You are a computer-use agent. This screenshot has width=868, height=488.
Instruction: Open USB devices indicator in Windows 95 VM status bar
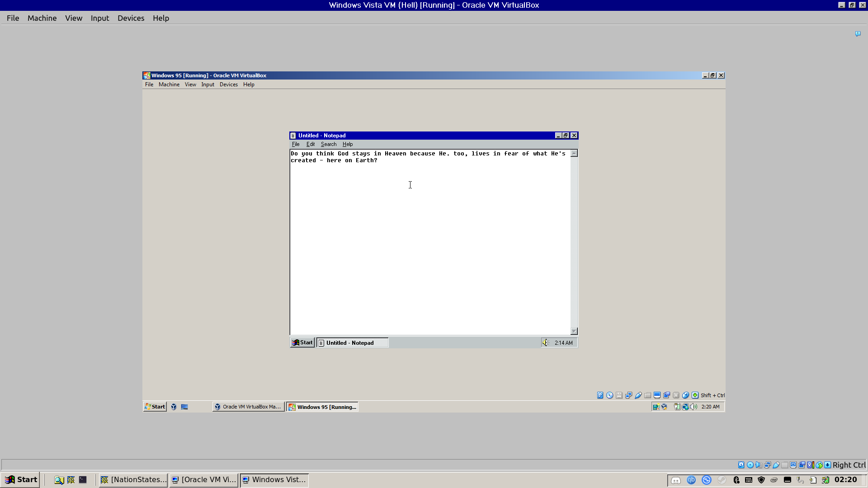point(638,395)
